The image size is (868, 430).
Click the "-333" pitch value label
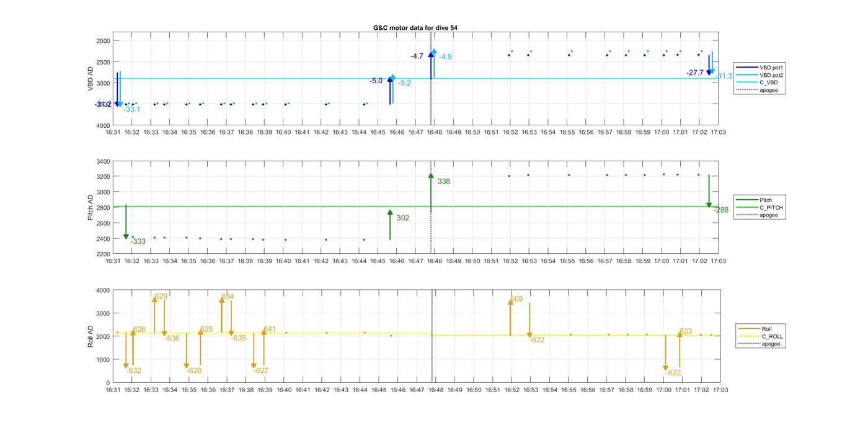coord(138,241)
